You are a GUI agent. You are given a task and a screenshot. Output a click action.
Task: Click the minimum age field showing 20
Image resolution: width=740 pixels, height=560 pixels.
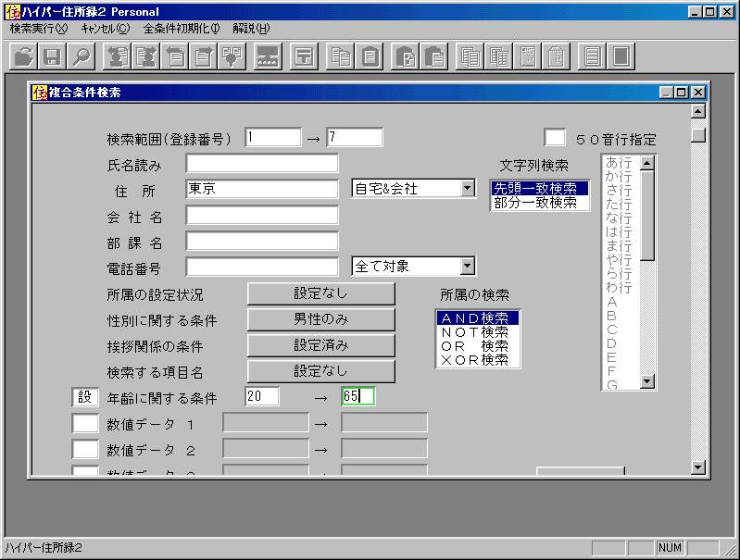point(262,396)
